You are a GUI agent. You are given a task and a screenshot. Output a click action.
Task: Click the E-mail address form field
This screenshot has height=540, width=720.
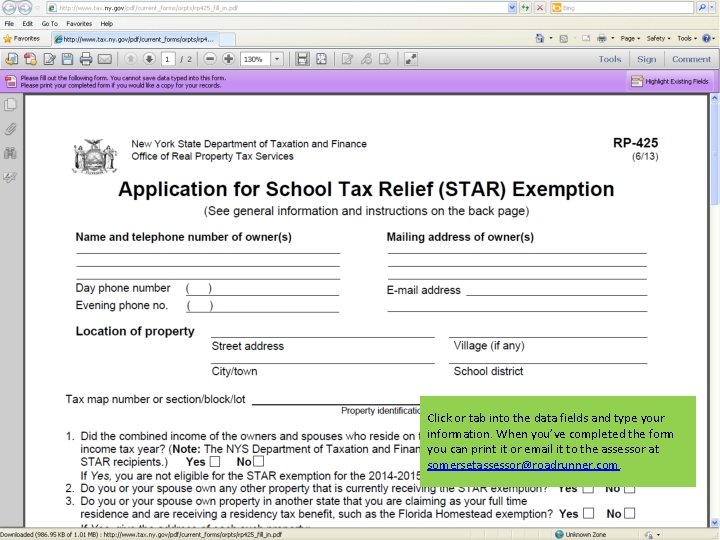[x=556, y=289]
